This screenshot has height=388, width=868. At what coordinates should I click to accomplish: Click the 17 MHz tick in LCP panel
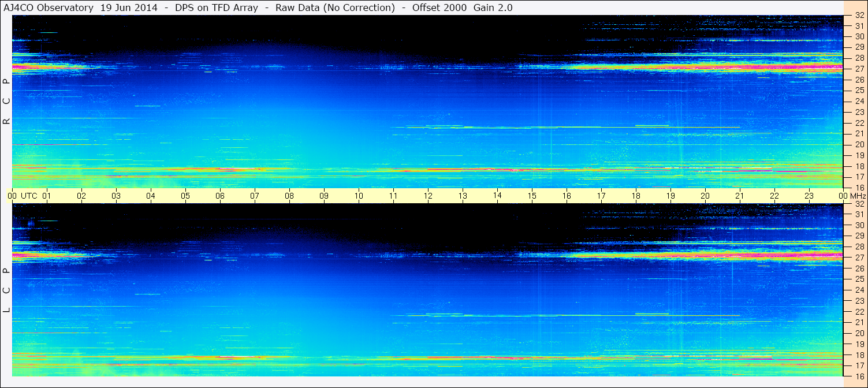click(x=859, y=365)
